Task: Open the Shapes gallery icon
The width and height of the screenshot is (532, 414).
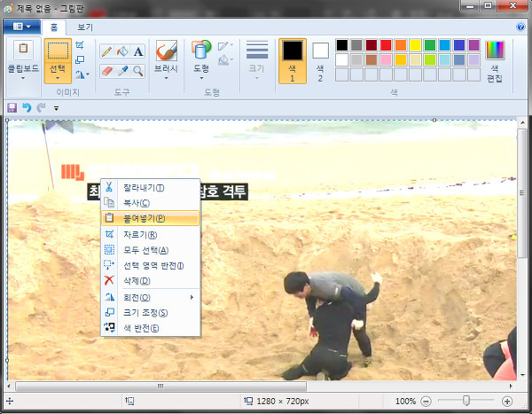Action: (x=201, y=51)
